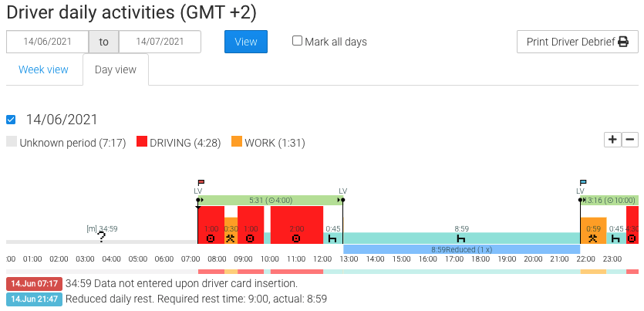This screenshot has width=644, height=311.
Task: Click the 8:59 Reduced daily rest bar
Action: point(460,250)
